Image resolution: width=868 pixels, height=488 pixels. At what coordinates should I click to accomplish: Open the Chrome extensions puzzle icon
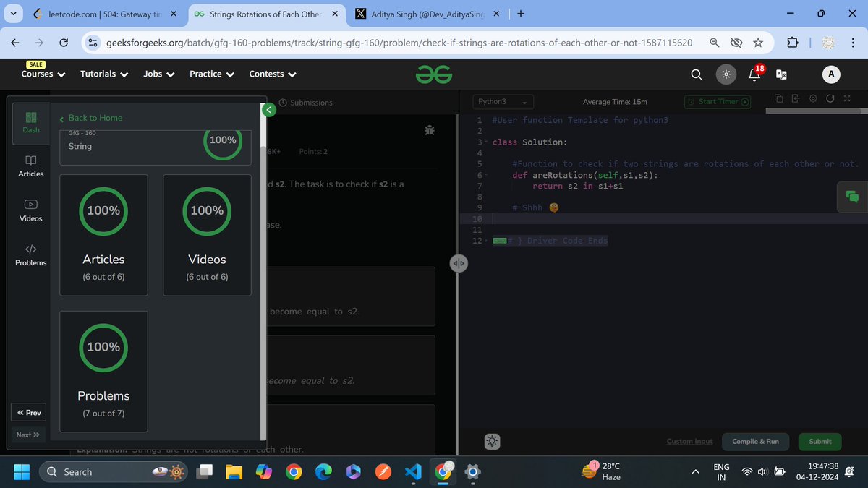pos(791,43)
